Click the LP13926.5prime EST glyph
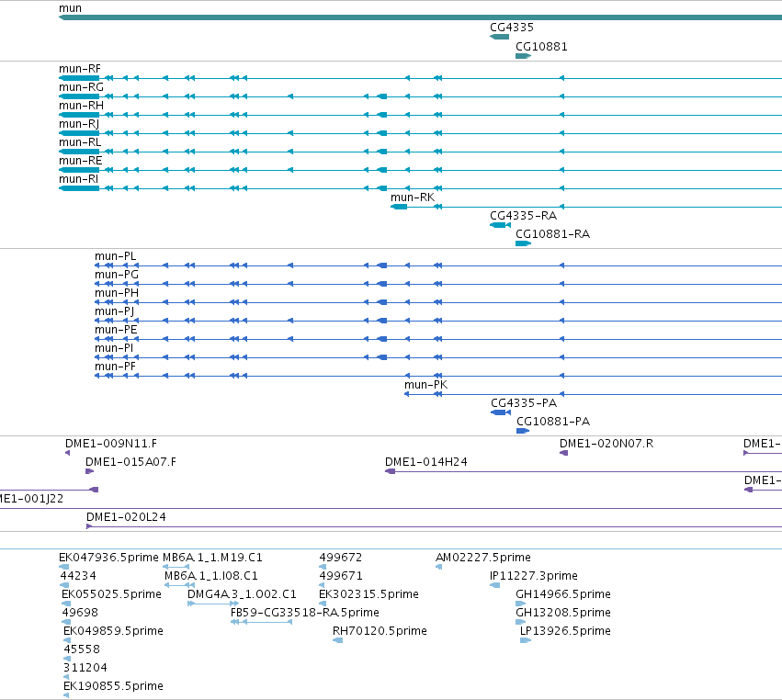 (x=525, y=640)
